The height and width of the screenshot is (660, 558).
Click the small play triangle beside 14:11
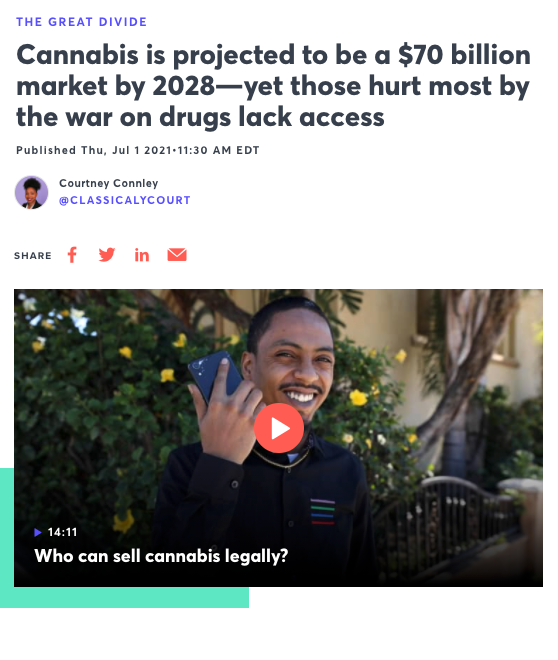pyautogui.click(x=38, y=532)
